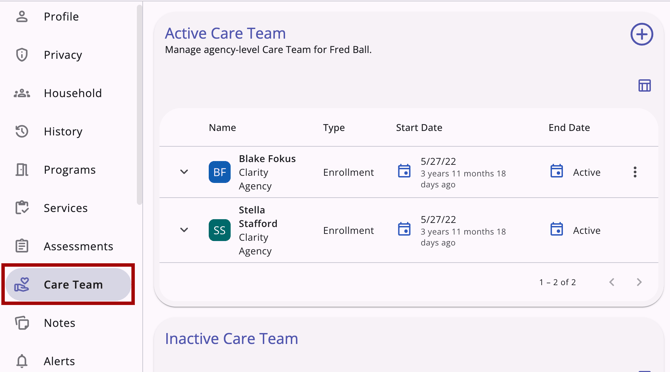Screen dimensions: 670x372
Task: Click Stella Stafford end date calendar icon
Action: point(556,229)
